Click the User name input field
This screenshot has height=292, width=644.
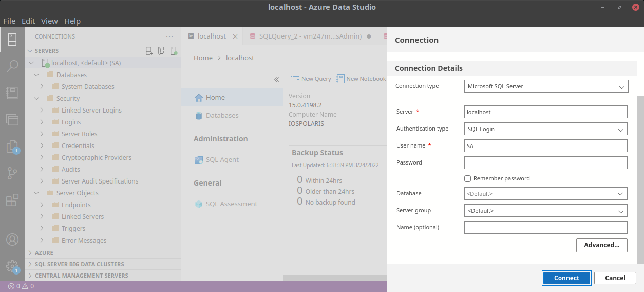546,146
